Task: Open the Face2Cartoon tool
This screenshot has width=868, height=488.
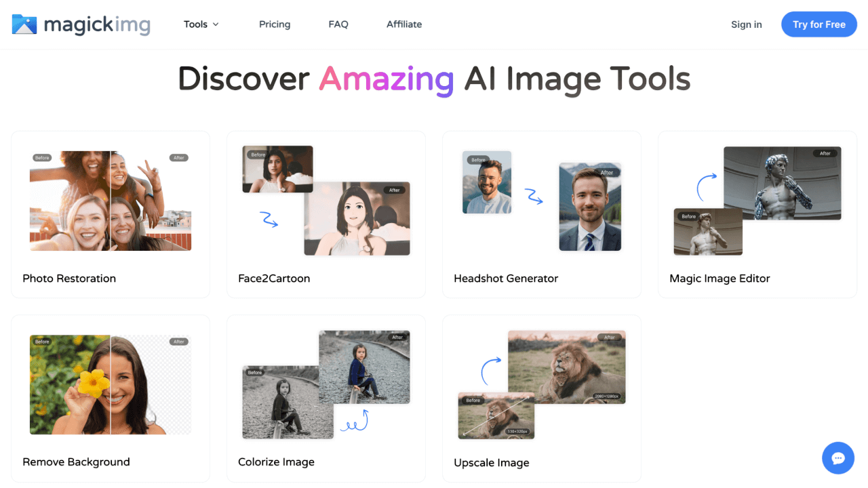Action: (325, 214)
